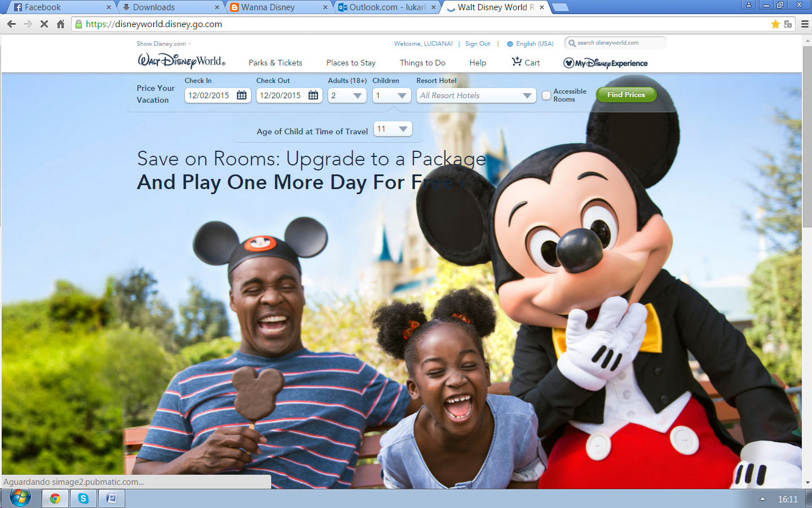The image size is (812, 508).
Task: Click the scrollbar down arrow
Action: point(807,483)
